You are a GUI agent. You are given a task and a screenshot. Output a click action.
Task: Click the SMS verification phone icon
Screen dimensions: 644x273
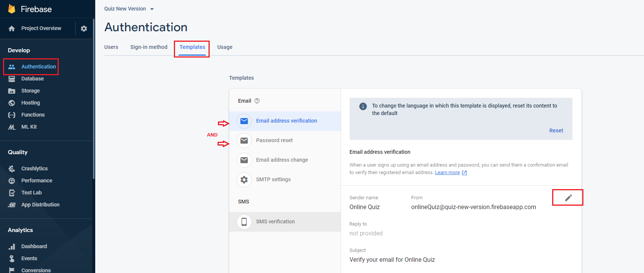click(x=244, y=222)
